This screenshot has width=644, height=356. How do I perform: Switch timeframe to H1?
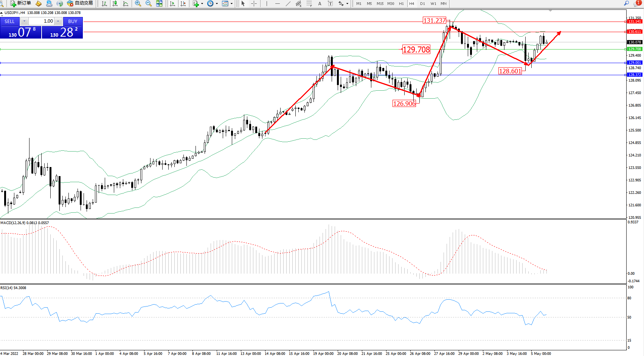[401, 3]
